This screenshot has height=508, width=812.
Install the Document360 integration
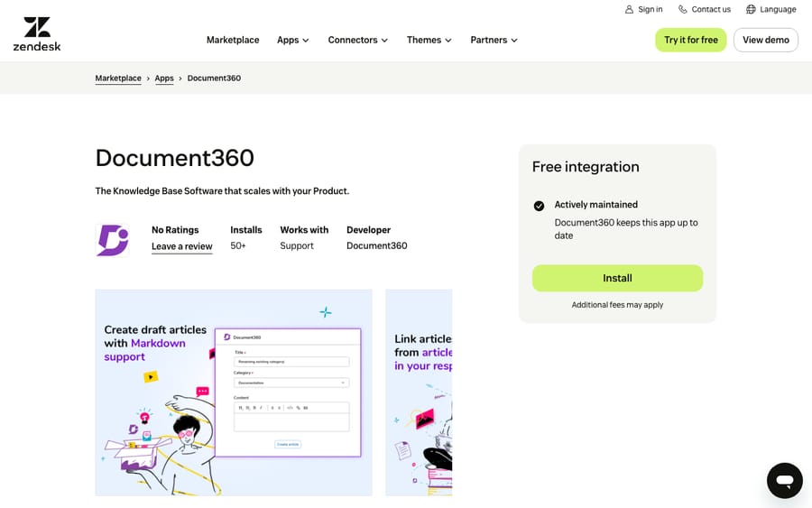pyautogui.click(x=617, y=278)
